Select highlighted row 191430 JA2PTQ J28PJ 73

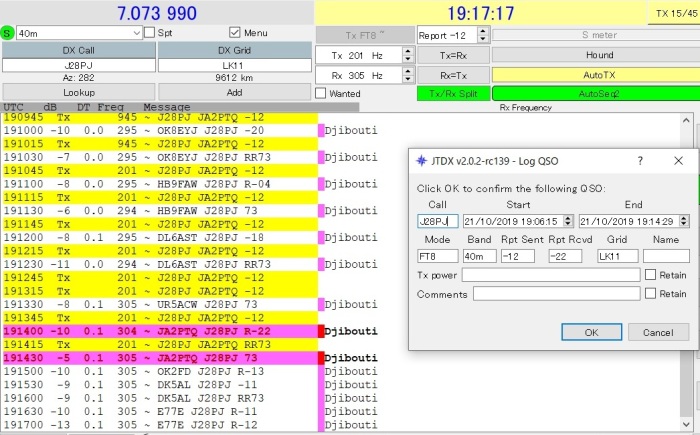tap(159, 358)
